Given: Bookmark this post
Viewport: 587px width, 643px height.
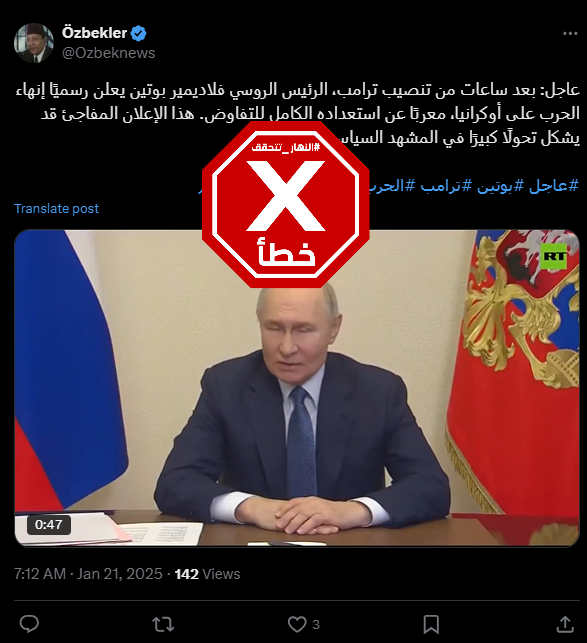Looking at the screenshot, I should (x=431, y=625).
